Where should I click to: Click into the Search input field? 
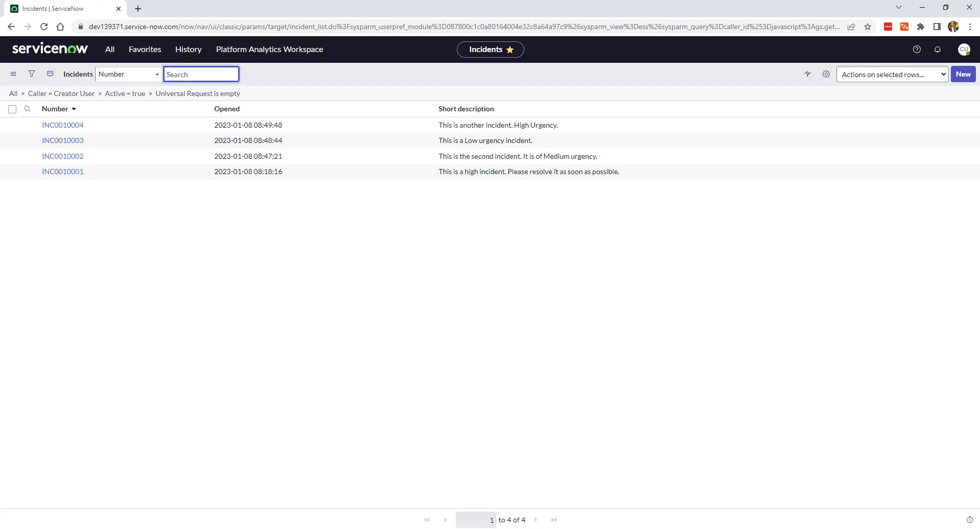201,74
